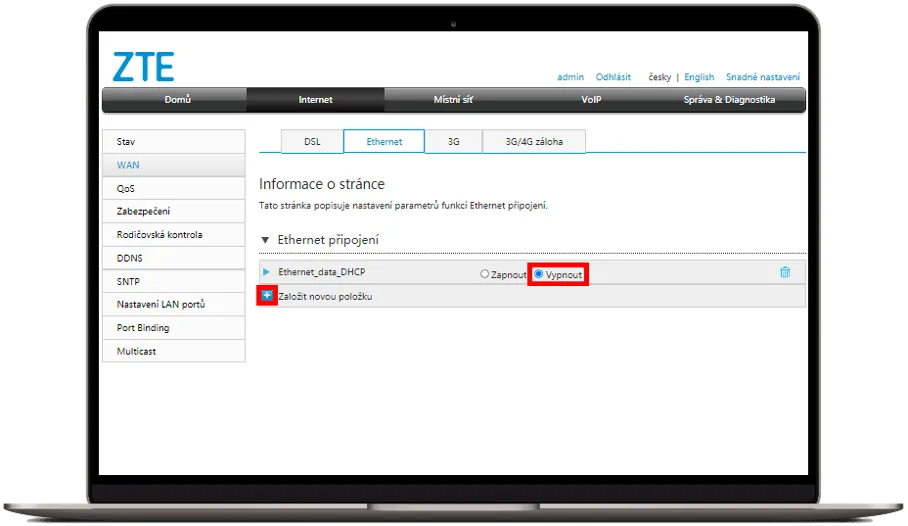Open QoS in the sidebar
The width and height of the screenshot is (908, 526).
point(126,188)
